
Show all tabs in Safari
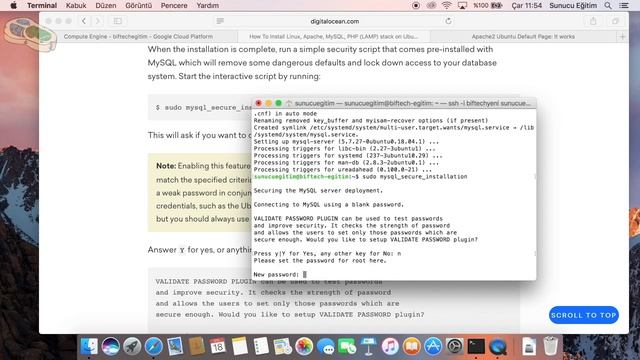click(615, 21)
